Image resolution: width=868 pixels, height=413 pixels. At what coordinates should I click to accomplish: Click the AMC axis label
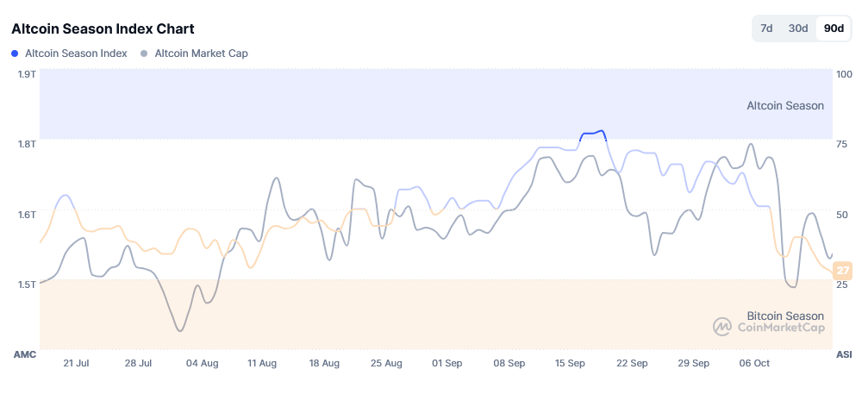pos(25,354)
